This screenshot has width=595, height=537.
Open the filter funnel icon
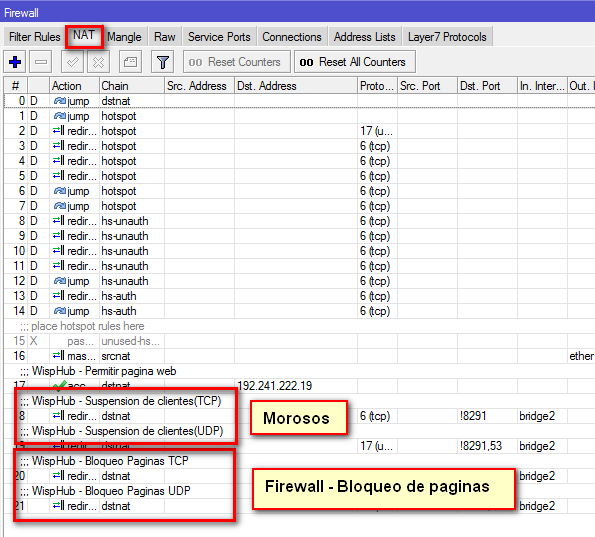pyautogui.click(x=162, y=62)
